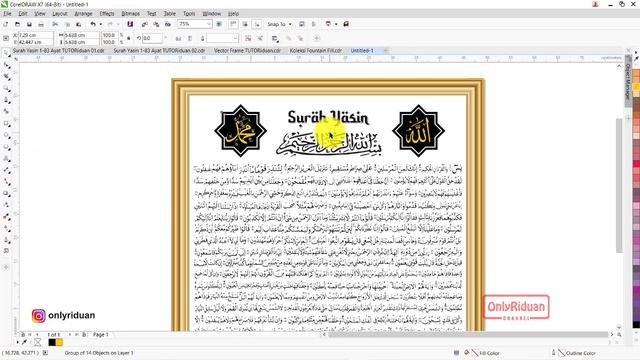
Task: Switch to Koleksi Fountain Fill.cdr tab
Action: pyautogui.click(x=316, y=51)
